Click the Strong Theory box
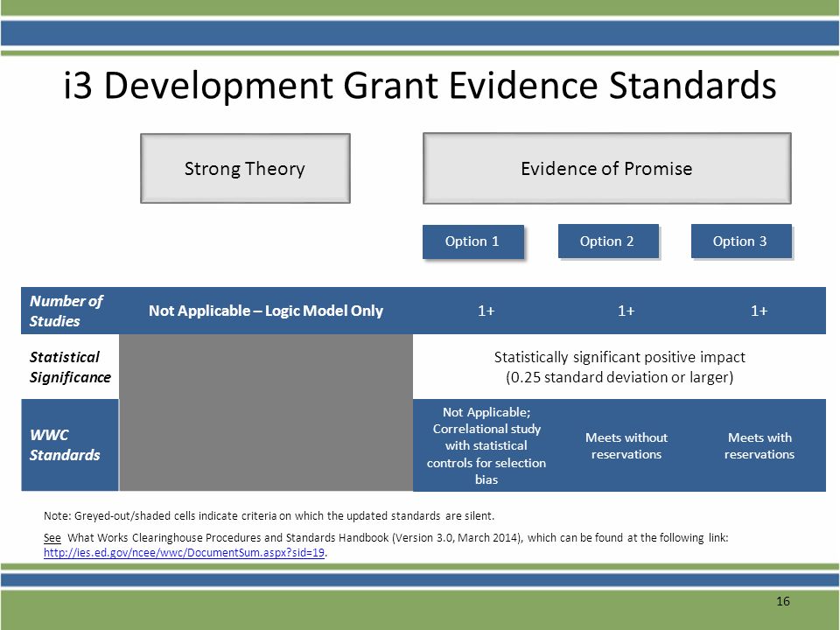The image size is (840, 630). point(245,168)
